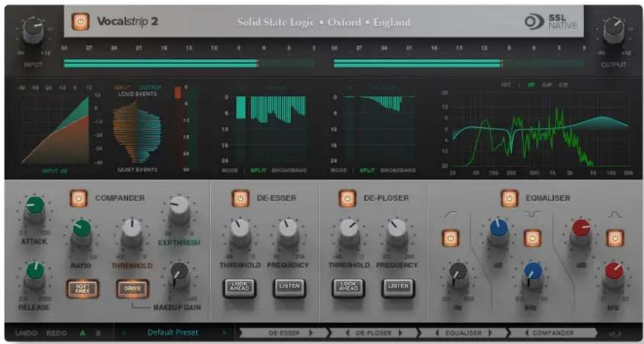Click the Compander Attack knob
The image size is (644, 344).
tap(35, 208)
